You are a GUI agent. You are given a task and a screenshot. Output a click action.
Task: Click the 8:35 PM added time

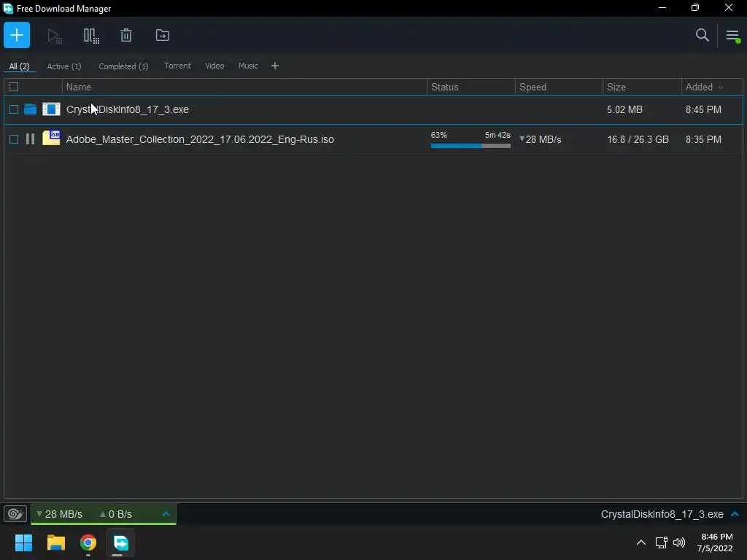coord(703,139)
